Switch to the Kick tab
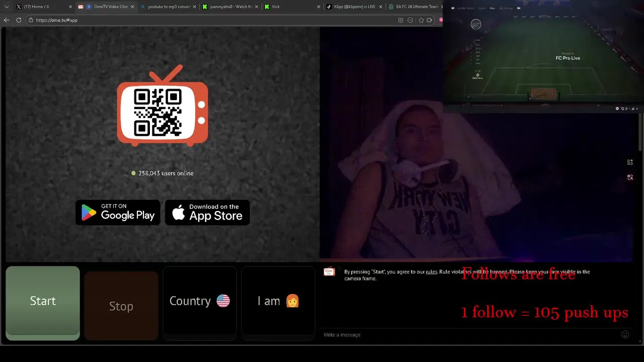Image resolution: width=644 pixels, height=362 pixels. [x=293, y=7]
